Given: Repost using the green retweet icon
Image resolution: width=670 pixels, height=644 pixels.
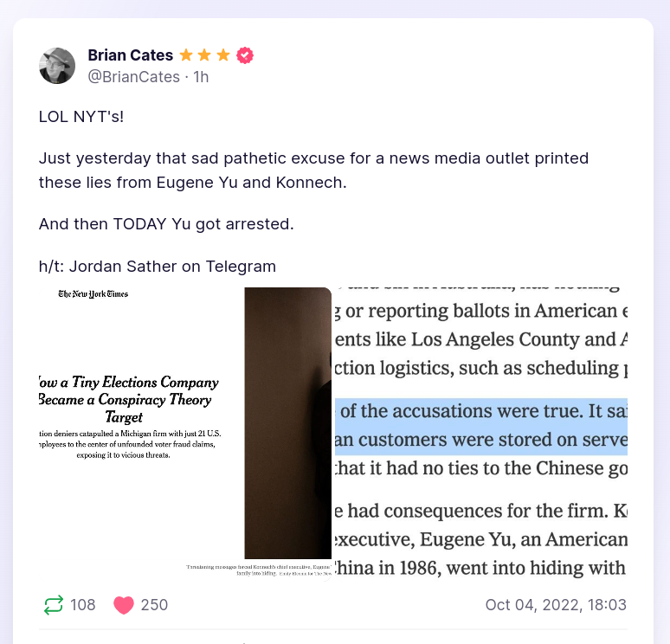Looking at the screenshot, I should 54,604.
